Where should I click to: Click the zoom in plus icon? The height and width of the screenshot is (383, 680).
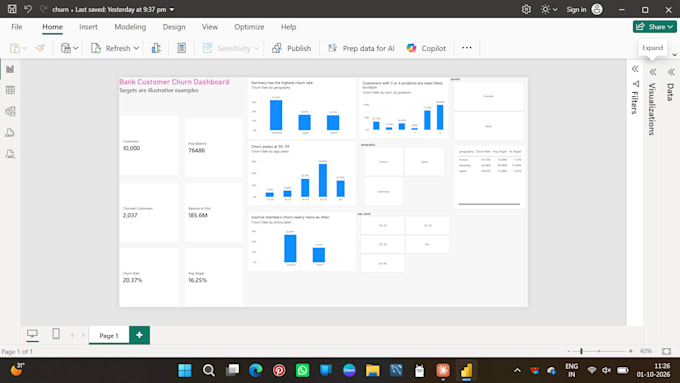coord(631,351)
